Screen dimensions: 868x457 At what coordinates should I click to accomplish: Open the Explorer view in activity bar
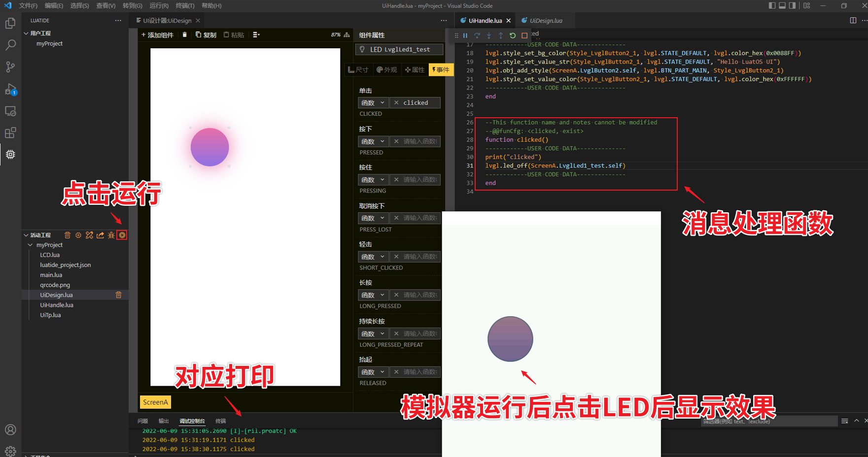pyautogui.click(x=10, y=23)
